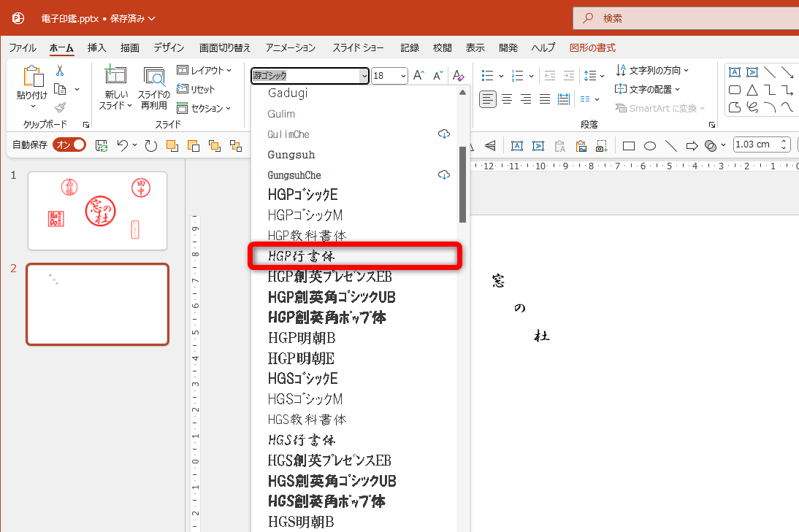Click the Undo icon

click(123, 144)
